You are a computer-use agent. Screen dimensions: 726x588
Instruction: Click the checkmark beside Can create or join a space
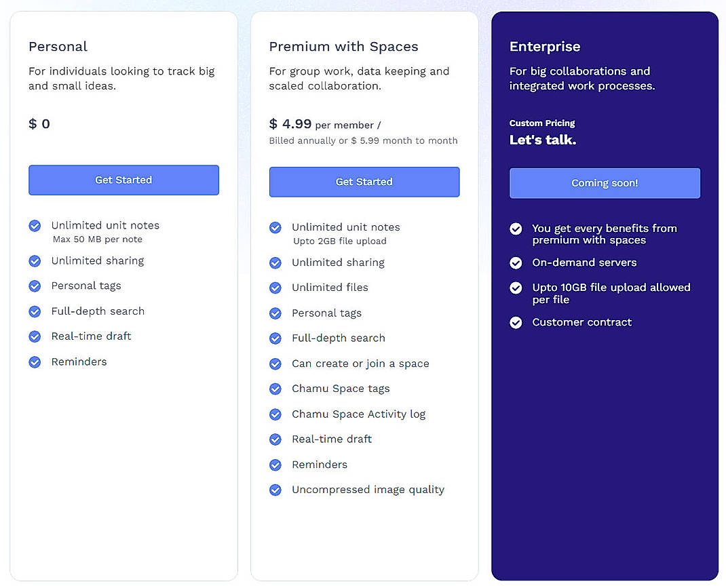[275, 364]
